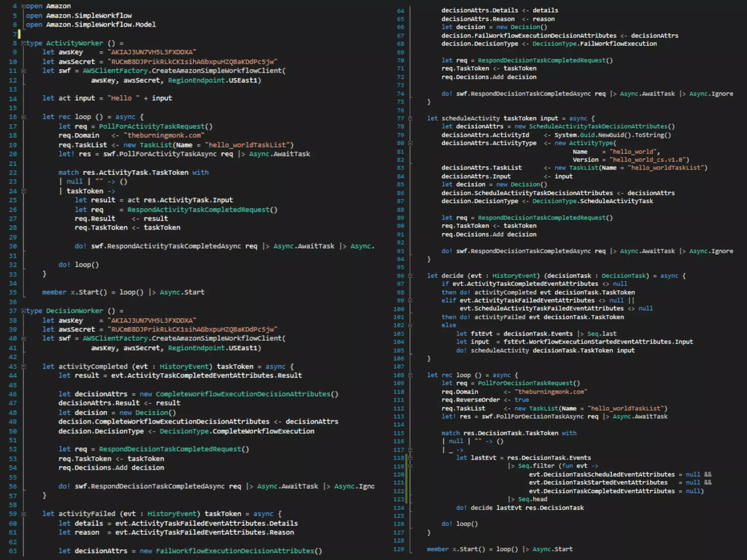The width and height of the screenshot is (747, 560).
Task: Collapse the Seq.filter lambda at line 119
Action: tap(410, 466)
